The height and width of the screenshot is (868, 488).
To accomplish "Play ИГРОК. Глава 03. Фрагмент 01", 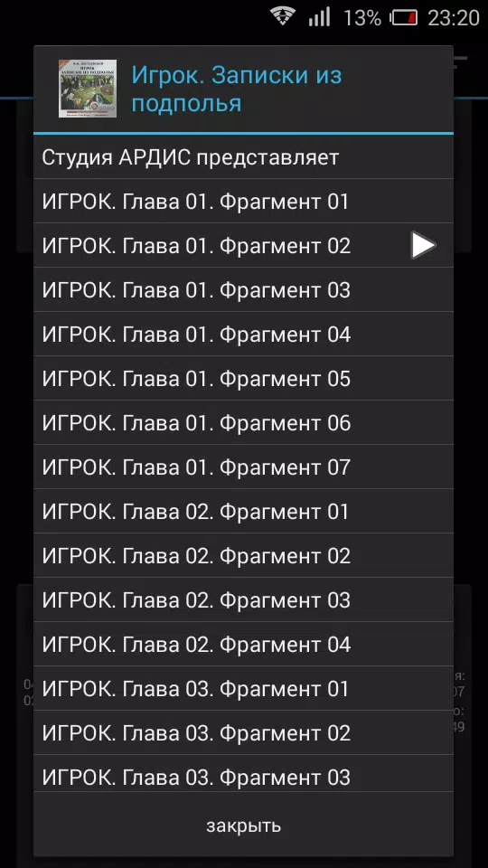I will pos(243,689).
